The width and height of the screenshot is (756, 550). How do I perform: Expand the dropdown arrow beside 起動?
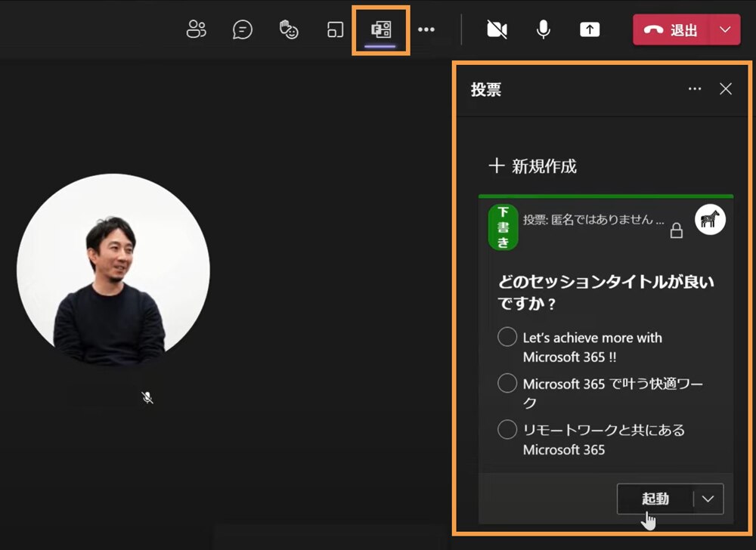coord(708,499)
